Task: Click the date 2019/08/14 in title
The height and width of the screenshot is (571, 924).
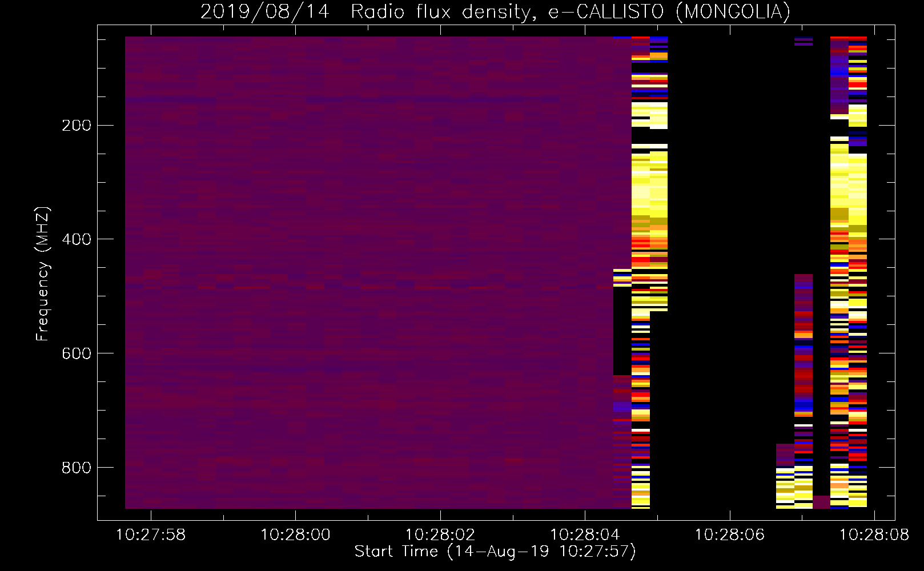Action: (265, 11)
